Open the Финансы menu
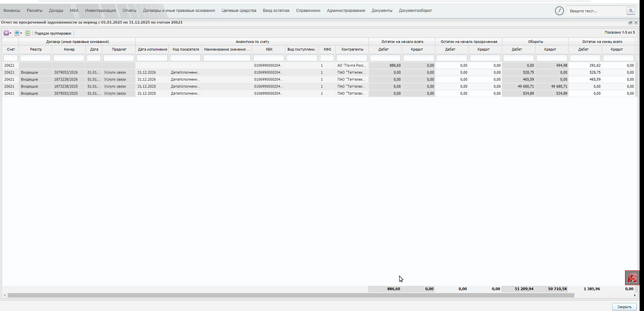 point(11,11)
